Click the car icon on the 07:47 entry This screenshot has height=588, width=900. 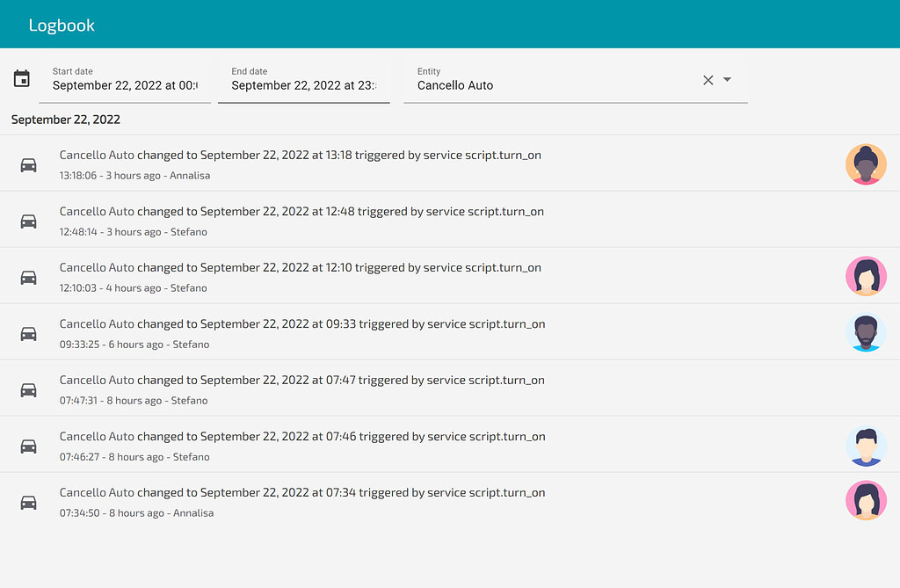[x=29, y=388]
